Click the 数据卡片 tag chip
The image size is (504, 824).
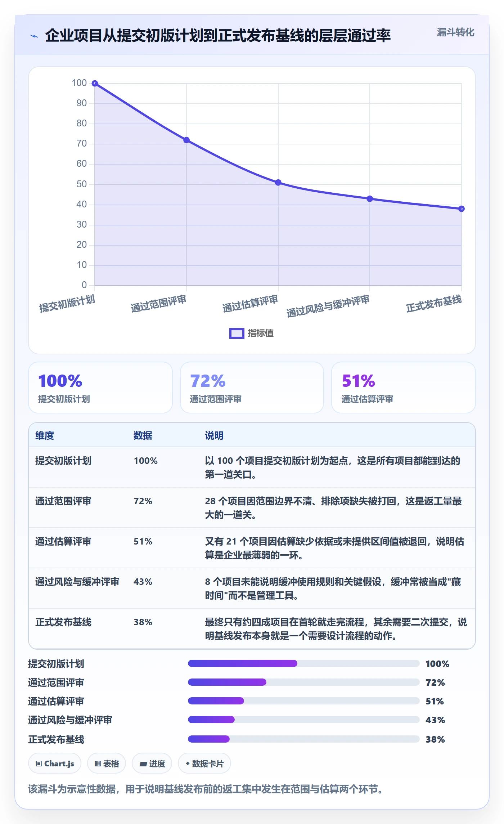coord(204,763)
